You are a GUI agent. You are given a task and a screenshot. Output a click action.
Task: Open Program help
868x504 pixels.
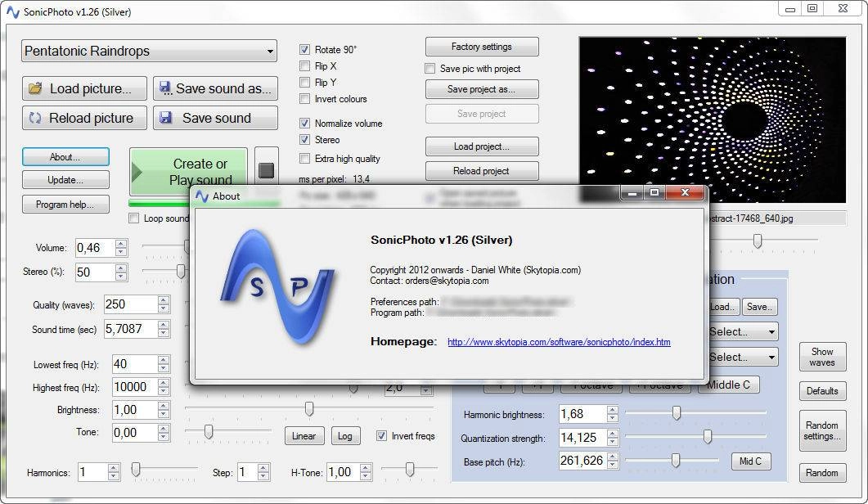pyautogui.click(x=65, y=205)
